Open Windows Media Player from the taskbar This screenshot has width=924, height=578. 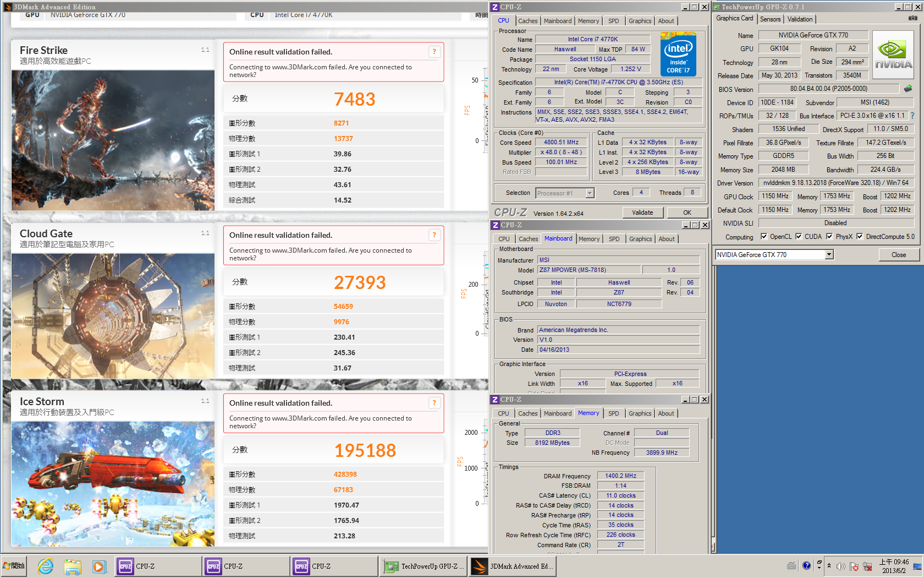tap(98, 566)
